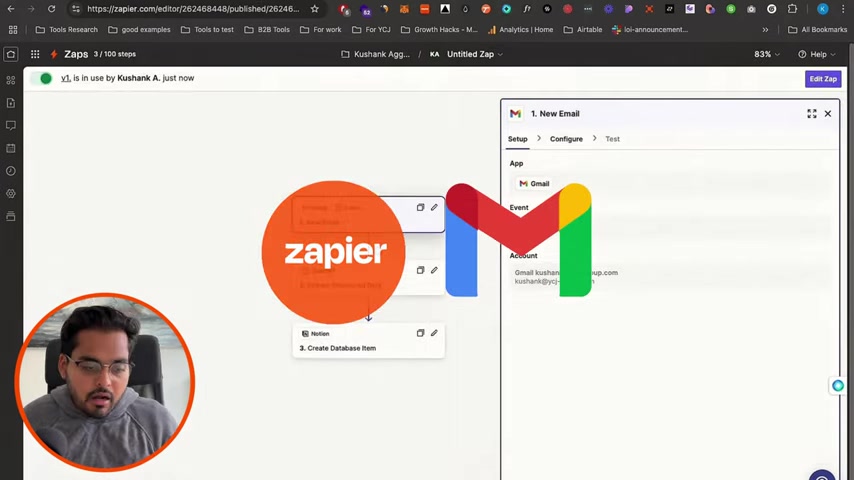The height and width of the screenshot is (480, 854).
Task: Open the 83% zoom level dropdown
Action: (x=766, y=54)
